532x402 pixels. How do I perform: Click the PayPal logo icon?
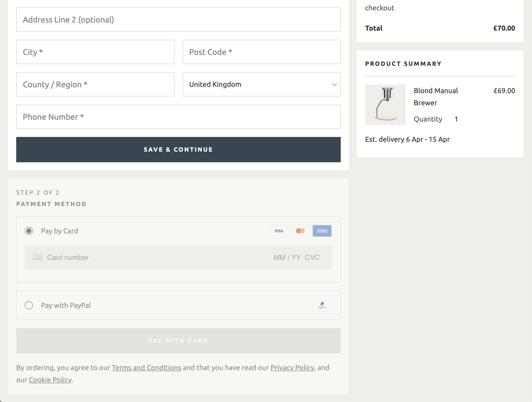322,305
